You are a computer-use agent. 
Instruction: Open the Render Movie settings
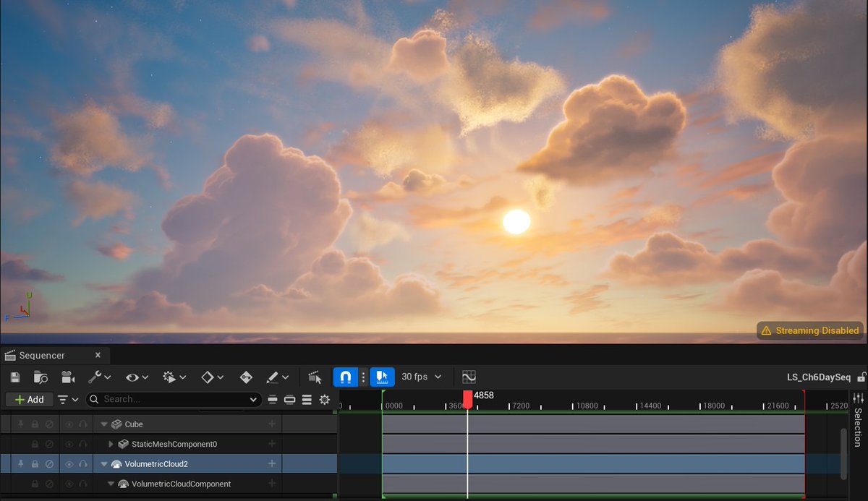click(68, 377)
